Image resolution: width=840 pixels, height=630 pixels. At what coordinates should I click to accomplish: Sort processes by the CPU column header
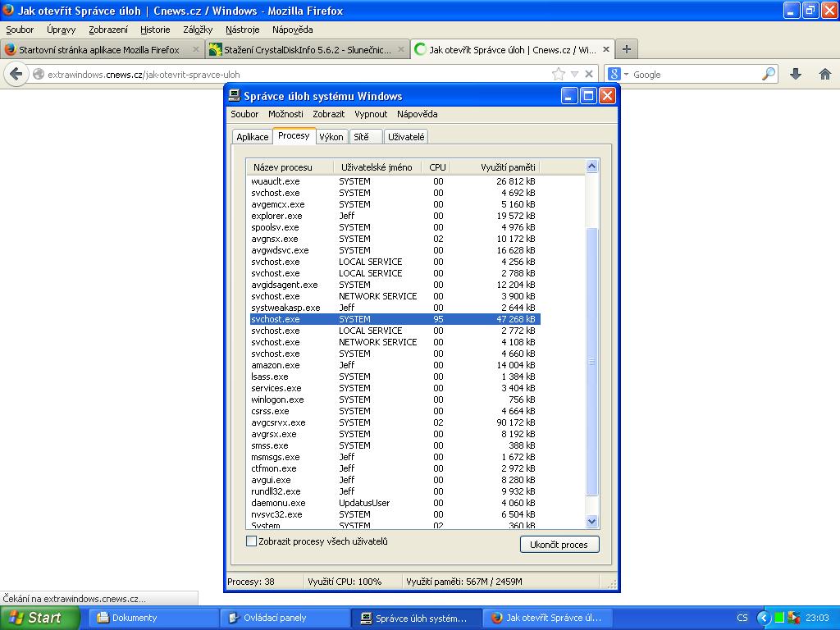click(437, 167)
